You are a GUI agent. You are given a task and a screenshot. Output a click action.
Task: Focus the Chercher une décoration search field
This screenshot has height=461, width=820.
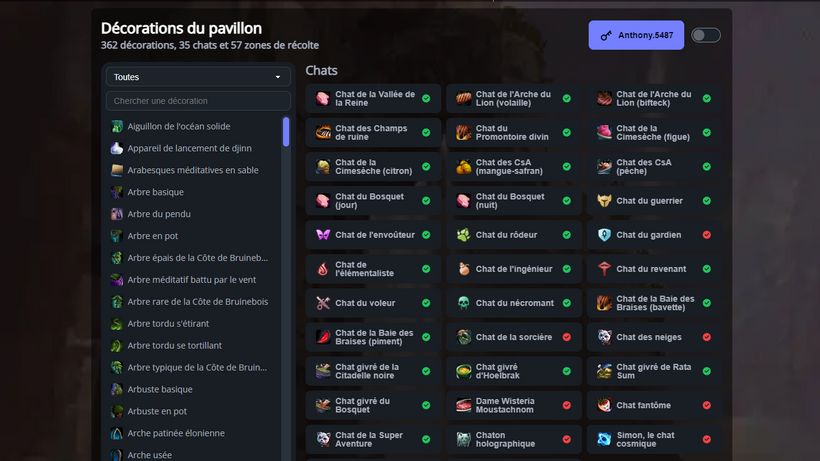coord(198,101)
